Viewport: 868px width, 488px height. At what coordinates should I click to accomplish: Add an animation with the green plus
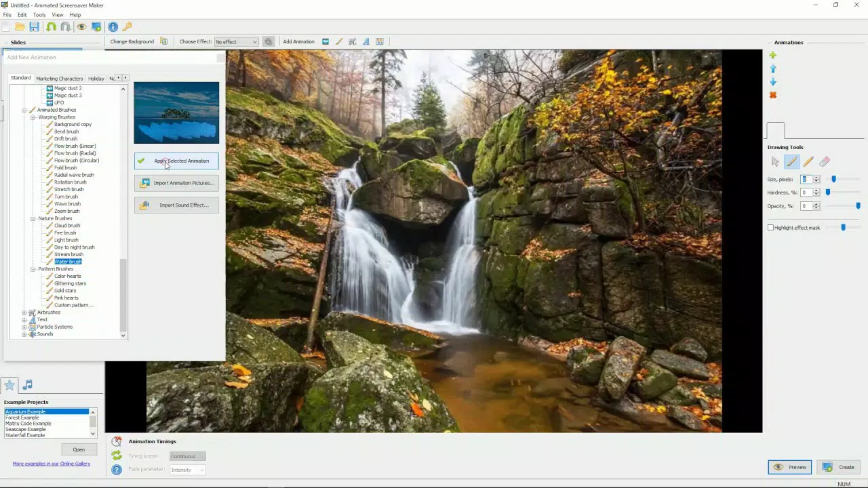click(x=773, y=56)
